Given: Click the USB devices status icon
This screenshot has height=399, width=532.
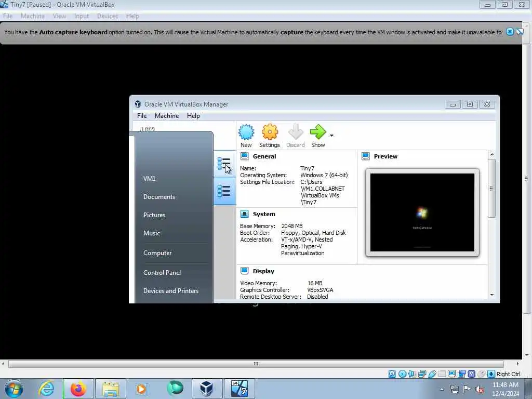Looking at the screenshot, I should 432,374.
